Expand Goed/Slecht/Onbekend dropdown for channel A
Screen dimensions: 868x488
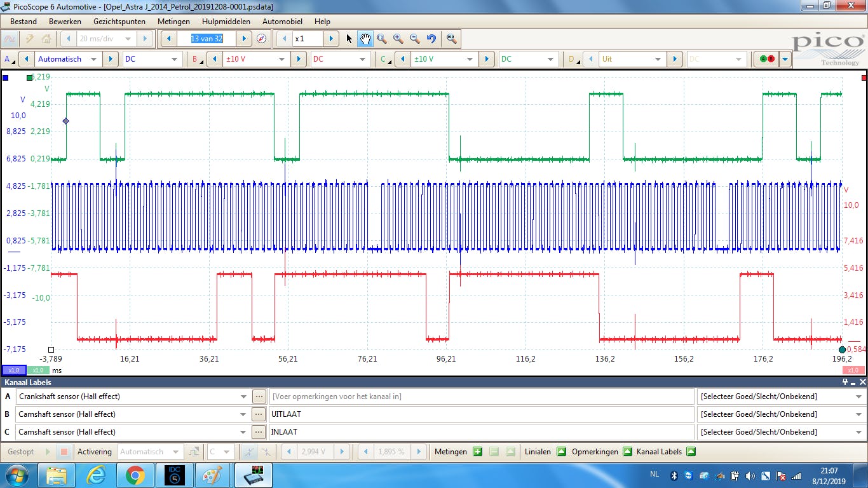point(858,396)
